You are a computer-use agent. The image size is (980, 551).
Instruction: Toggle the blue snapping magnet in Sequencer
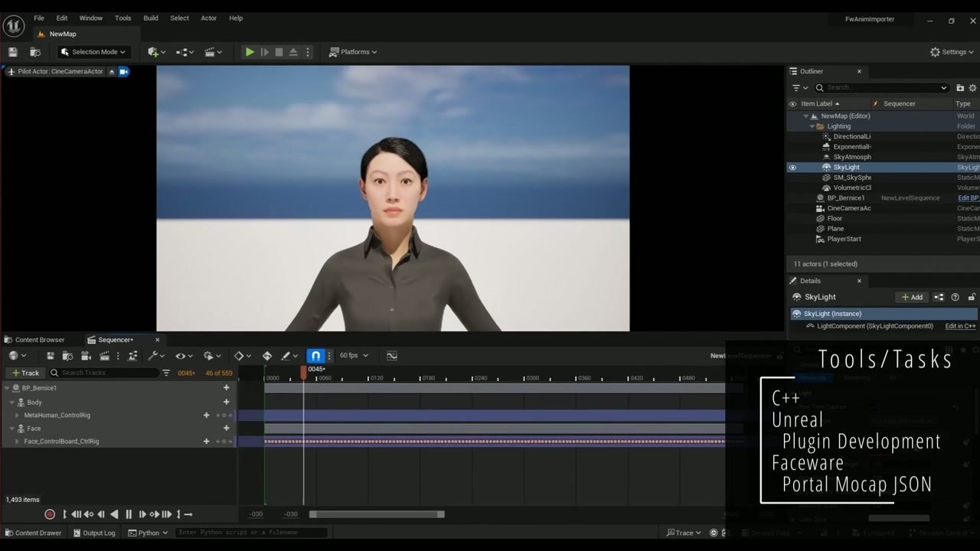pos(315,356)
